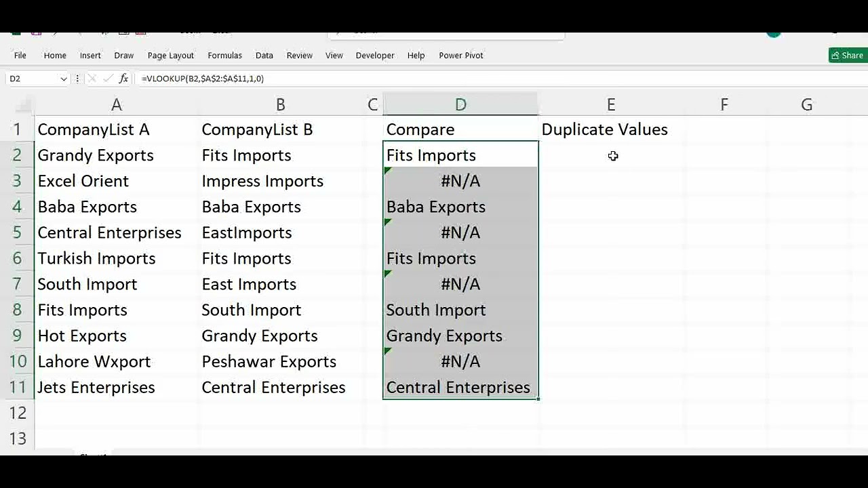Select row 5 header
The image size is (868, 488).
coord(17,232)
